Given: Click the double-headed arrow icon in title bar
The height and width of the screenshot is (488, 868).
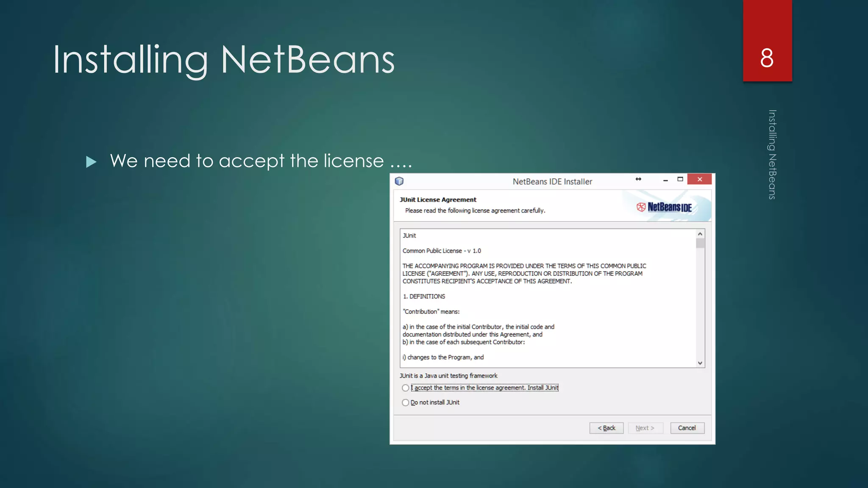Looking at the screenshot, I should [638, 179].
